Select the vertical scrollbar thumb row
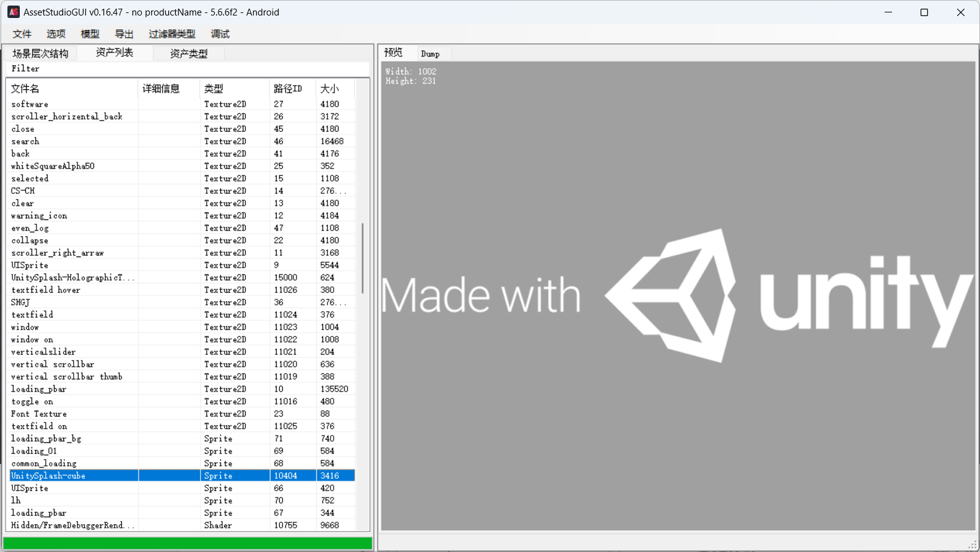Image resolution: width=980 pixels, height=552 pixels. click(x=183, y=377)
